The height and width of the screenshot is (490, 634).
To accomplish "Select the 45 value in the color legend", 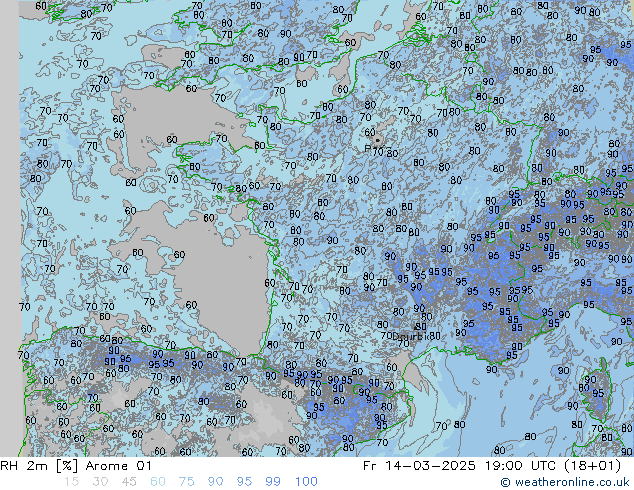I will (x=129, y=482).
